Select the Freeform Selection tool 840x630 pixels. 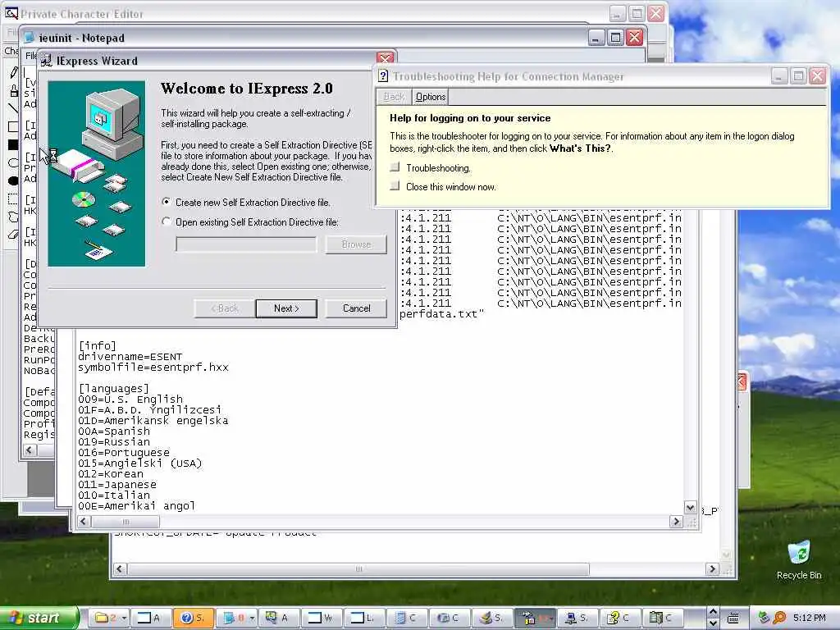(13, 217)
